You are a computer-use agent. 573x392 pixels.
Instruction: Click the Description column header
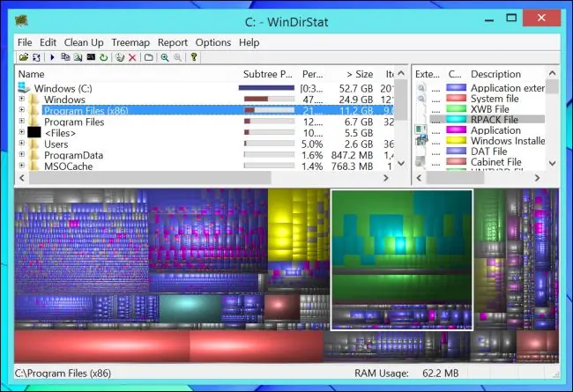(x=495, y=75)
